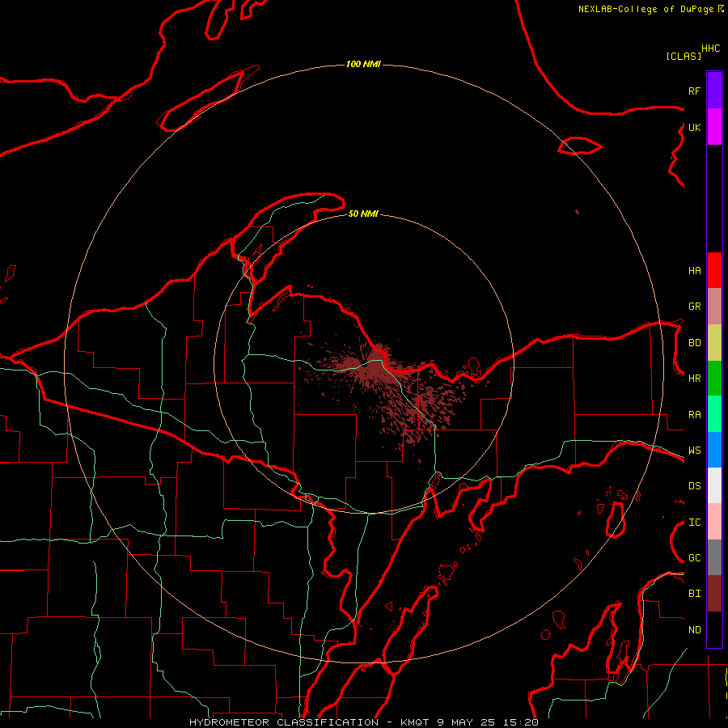Click the GR legend label
This screenshot has height=728, width=728.
coord(694,307)
